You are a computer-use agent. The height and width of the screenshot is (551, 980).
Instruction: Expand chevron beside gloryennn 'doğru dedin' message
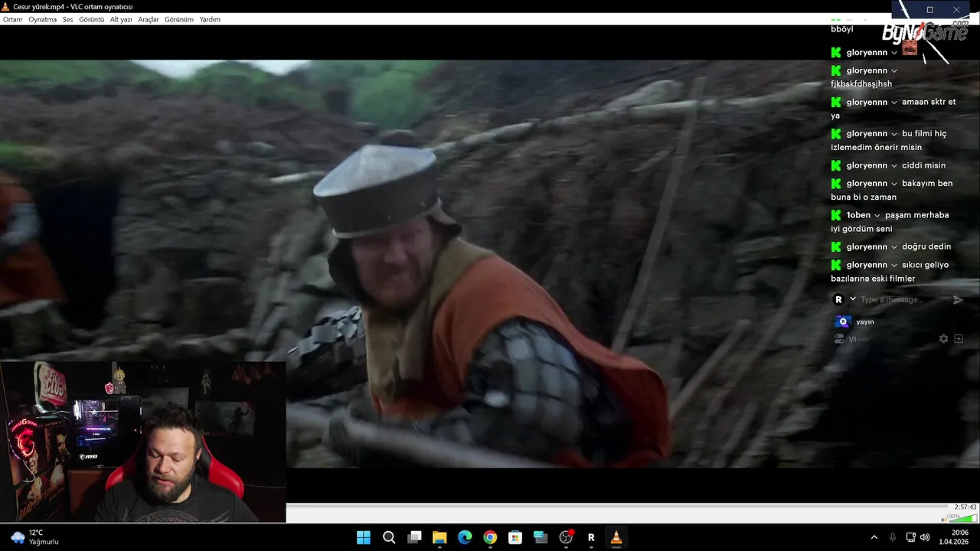pos(894,247)
